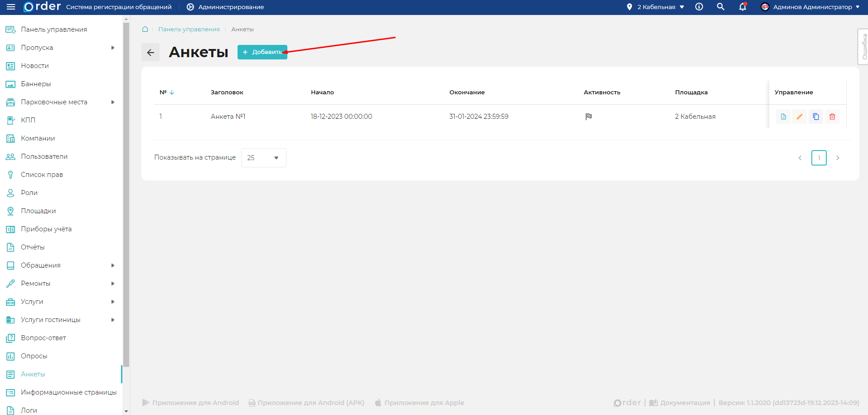Click the back arrow next to Анкеты
This screenshot has height=415, width=868.
coord(150,52)
